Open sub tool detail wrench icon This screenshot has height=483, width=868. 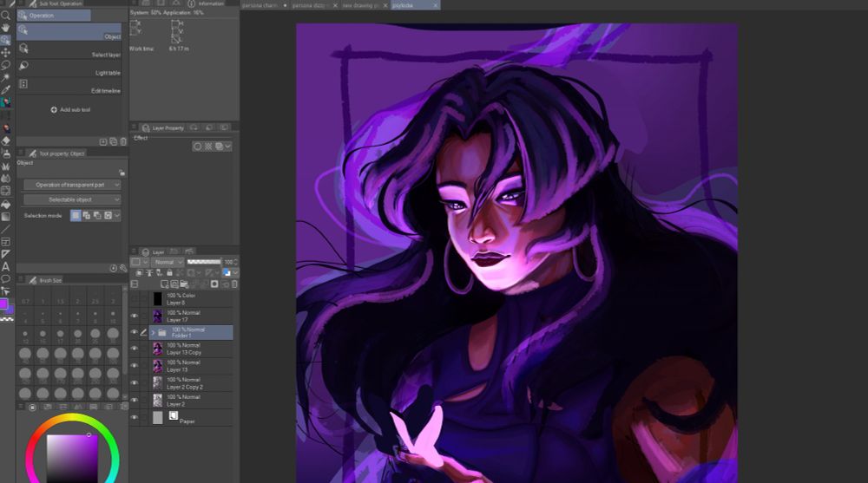tap(123, 268)
